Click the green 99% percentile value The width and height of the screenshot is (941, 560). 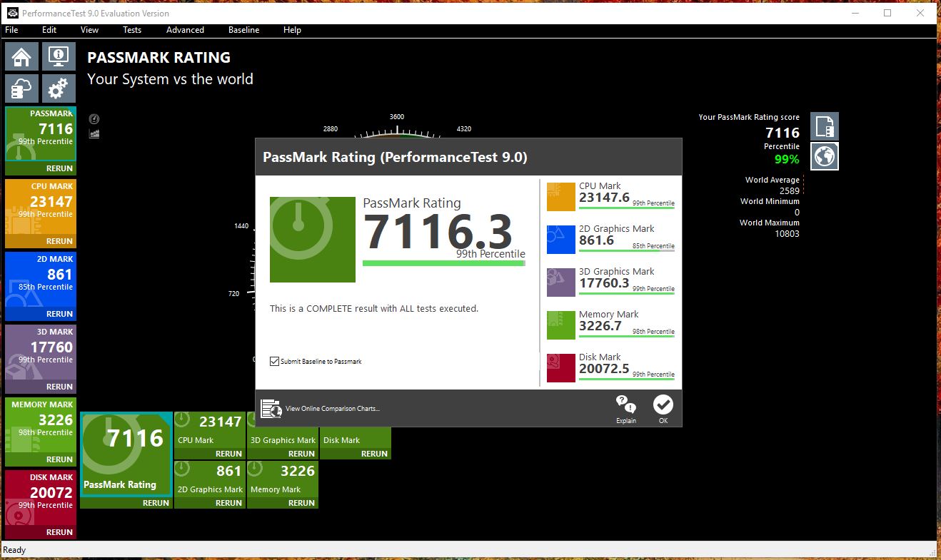click(787, 160)
